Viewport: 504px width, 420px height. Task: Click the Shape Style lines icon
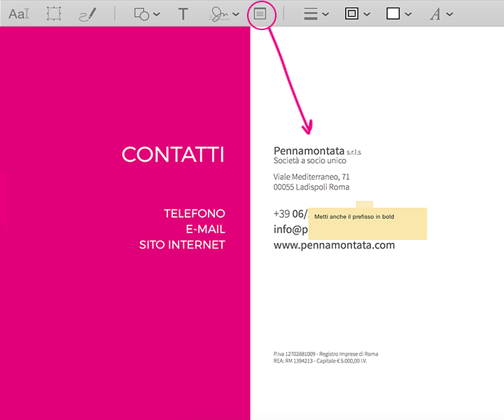click(x=311, y=14)
